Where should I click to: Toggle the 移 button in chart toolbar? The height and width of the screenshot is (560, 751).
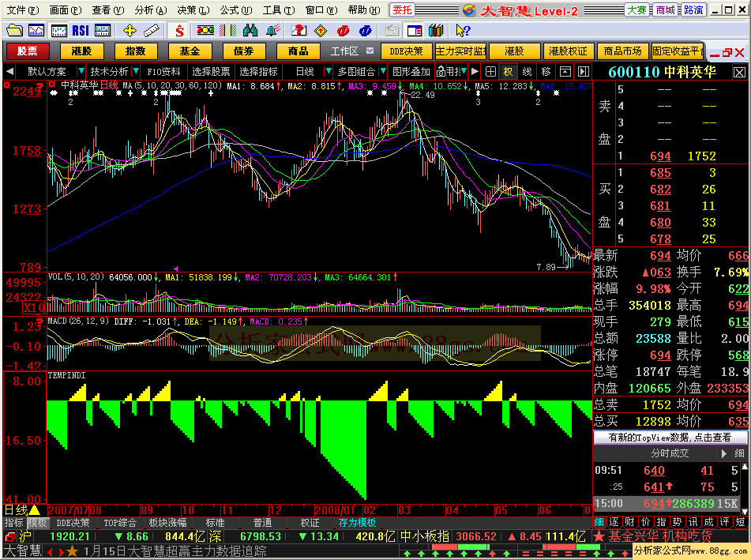pos(546,72)
